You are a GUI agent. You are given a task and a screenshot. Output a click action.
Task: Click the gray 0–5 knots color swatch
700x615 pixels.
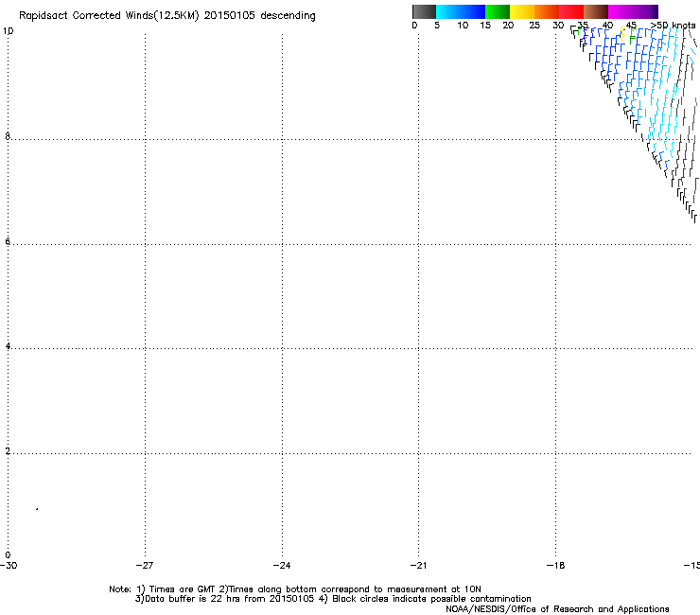424,11
